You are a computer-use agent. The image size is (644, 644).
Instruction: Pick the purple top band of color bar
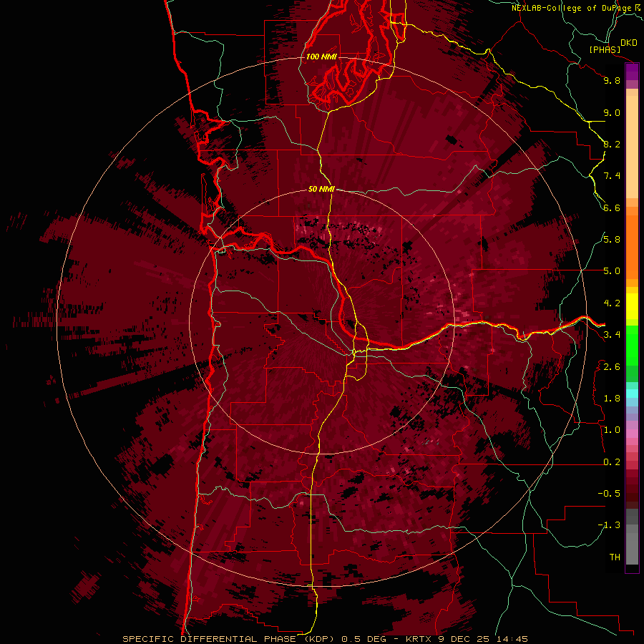[x=632, y=72]
